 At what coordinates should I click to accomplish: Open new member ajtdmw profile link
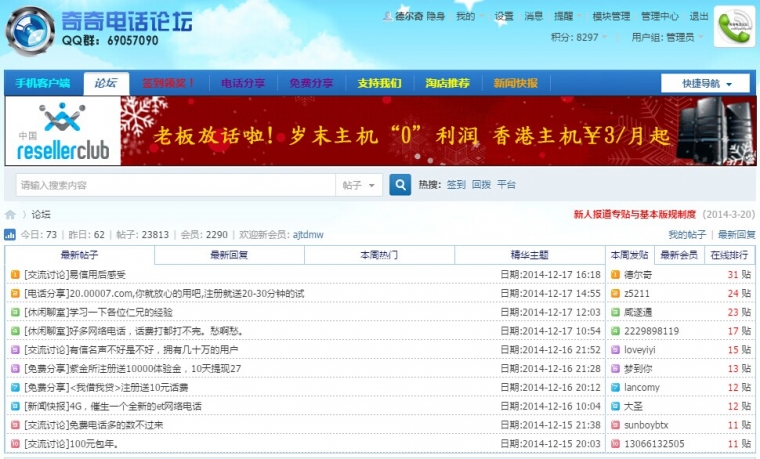(x=308, y=235)
